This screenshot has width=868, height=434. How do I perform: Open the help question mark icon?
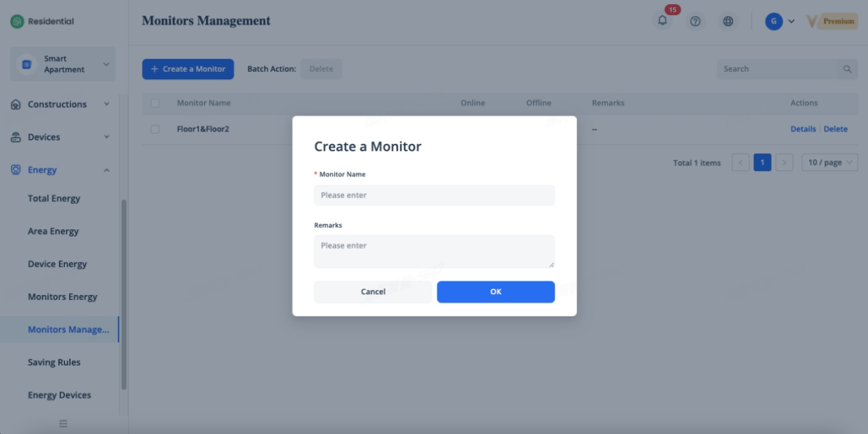[x=695, y=21]
